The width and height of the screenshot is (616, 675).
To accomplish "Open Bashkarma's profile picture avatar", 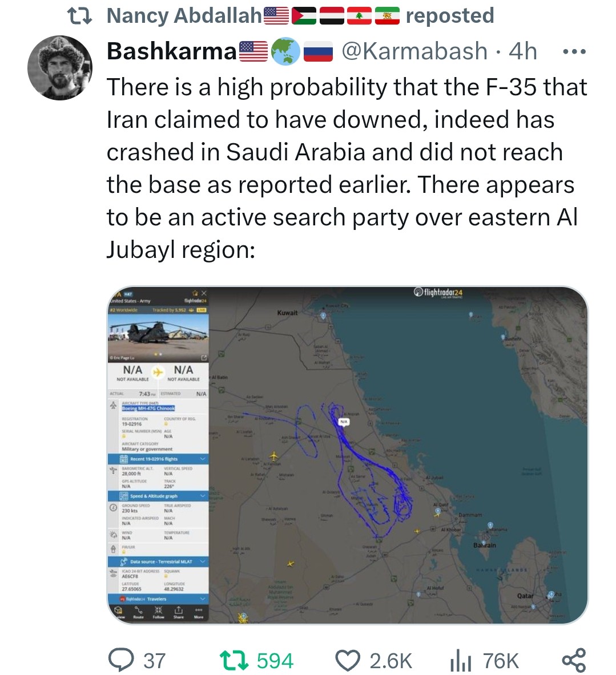I will [59, 68].
